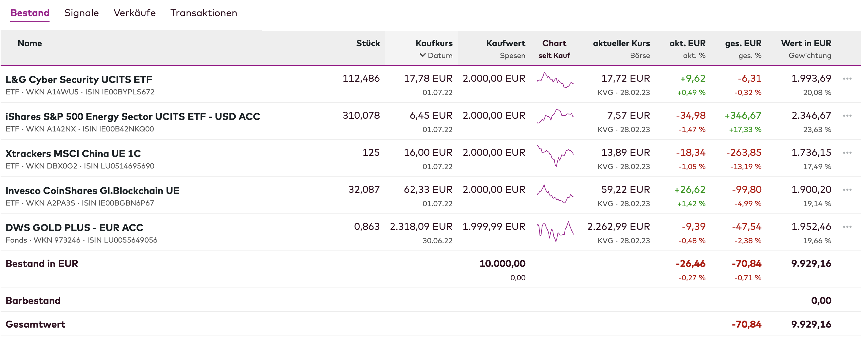Open more options for iShares Energy Sector ETF
Viewport: 868px width, 337px height.
pos(847,116)
